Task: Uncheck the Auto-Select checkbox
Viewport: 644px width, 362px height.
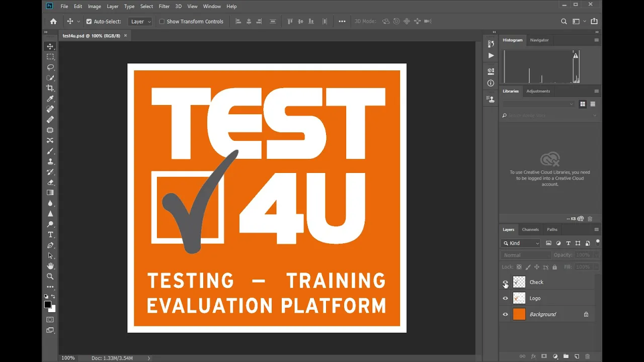Action: (x=89, y=22)
